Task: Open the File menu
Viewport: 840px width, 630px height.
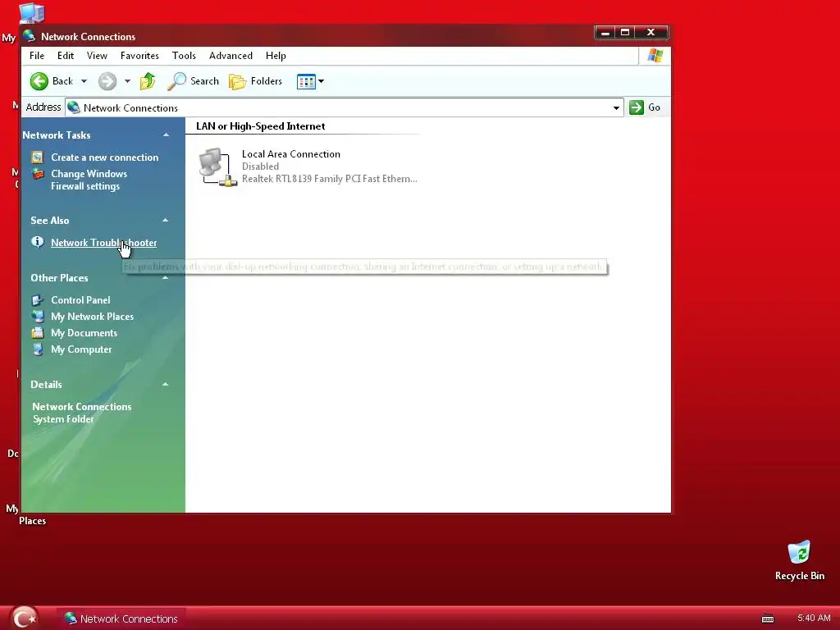Action: (37, 56)
